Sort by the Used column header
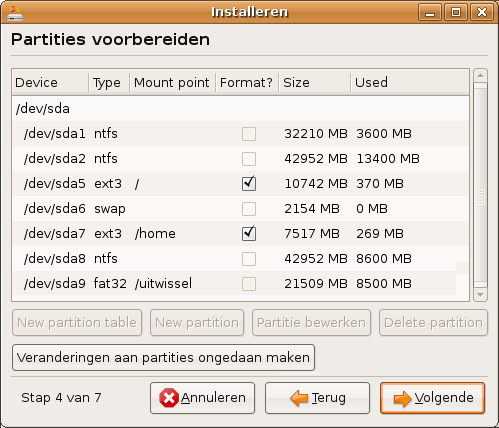This screenshot has width=499, height=428. pos(410,82)
